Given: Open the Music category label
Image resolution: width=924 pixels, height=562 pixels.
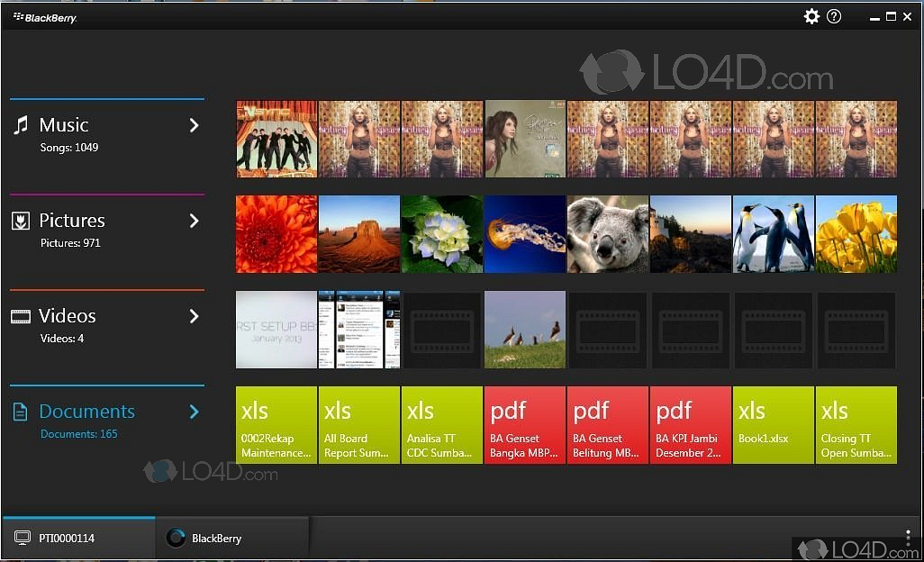Looking at the screenshot, I should pos(64,125).
